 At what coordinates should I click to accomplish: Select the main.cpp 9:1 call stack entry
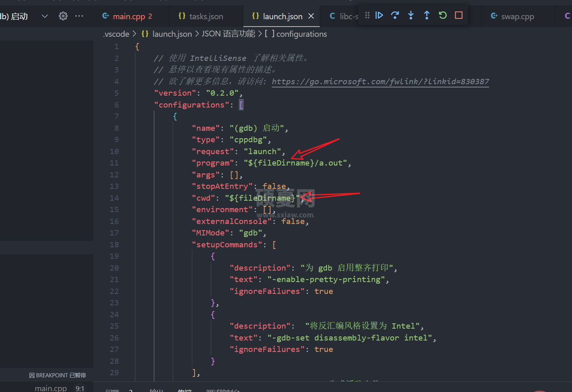pos(47,388)
